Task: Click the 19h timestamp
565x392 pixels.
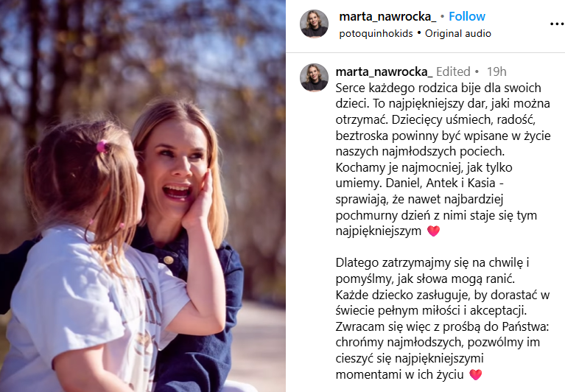Action: [496, 71]
